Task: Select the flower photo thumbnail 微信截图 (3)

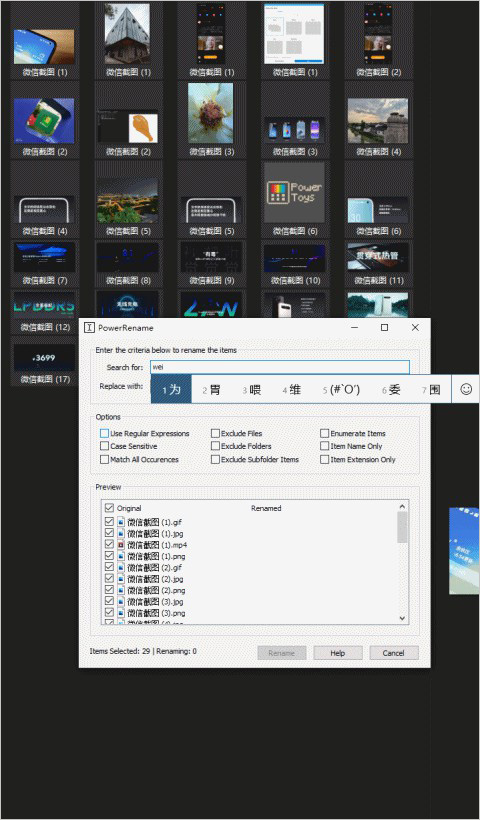Action: [211, 112]
